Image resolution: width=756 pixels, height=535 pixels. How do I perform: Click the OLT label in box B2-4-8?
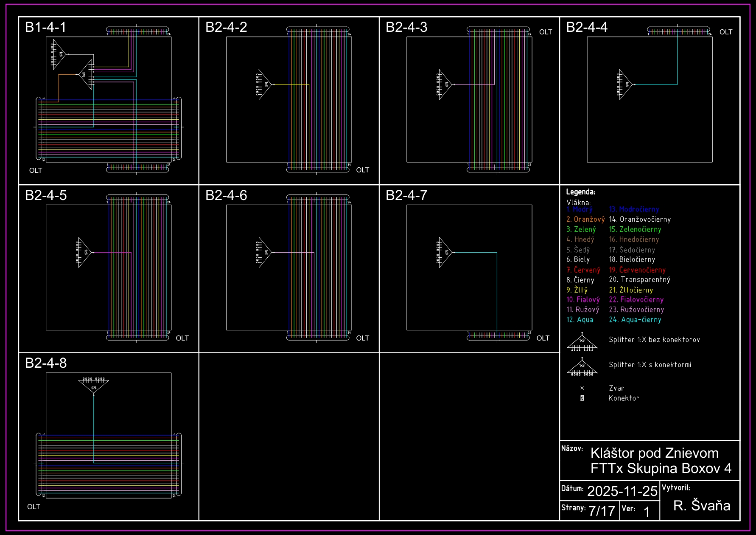[x=34, y=507]
